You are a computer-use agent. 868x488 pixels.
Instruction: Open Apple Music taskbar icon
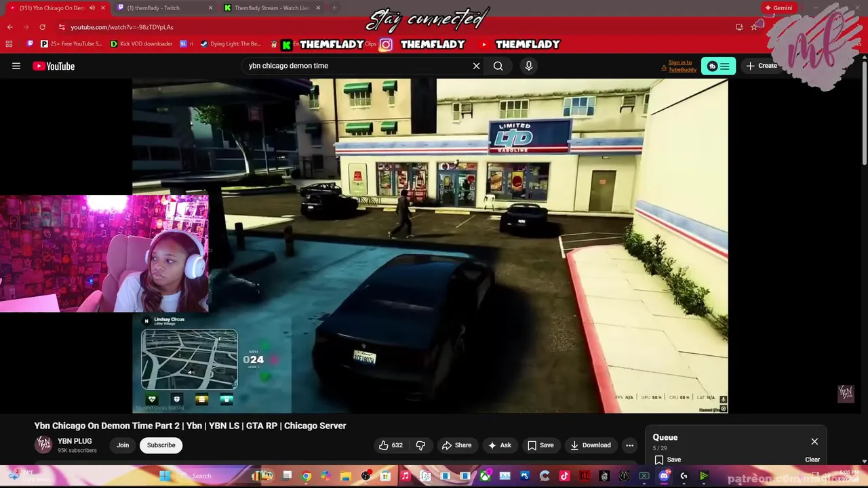click(406, 476)
